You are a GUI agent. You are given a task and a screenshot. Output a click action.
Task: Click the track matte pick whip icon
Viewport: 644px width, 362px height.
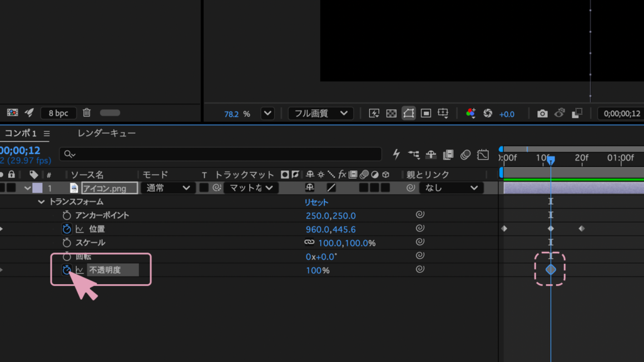(x=216, y=188)
